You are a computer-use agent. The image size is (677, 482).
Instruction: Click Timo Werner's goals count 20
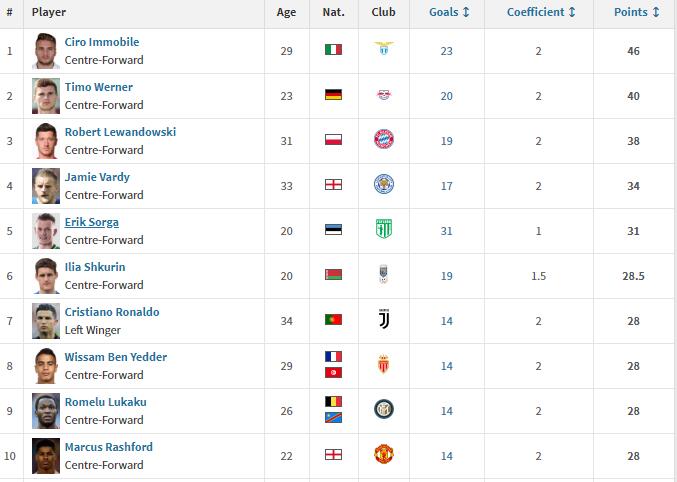click(446, 96)
